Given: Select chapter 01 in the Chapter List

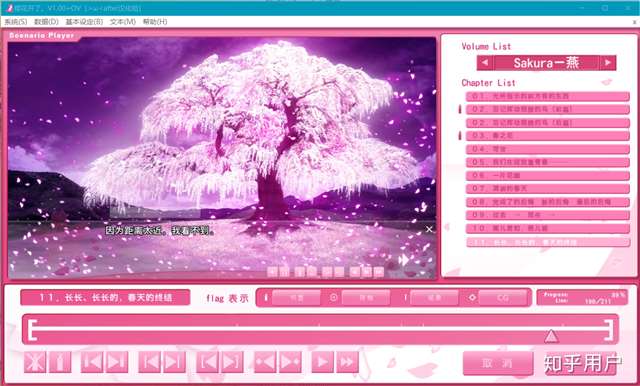Looking at the screenshot, I should (548, 96).
